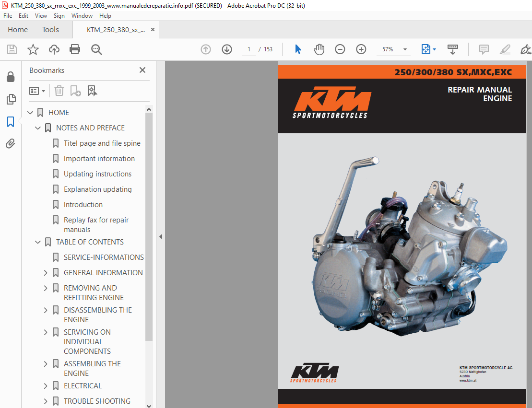The height and width of the screenshot is (408, 532).
Task: Delete selected bookmark trash icon
Action: pos(59,91)
